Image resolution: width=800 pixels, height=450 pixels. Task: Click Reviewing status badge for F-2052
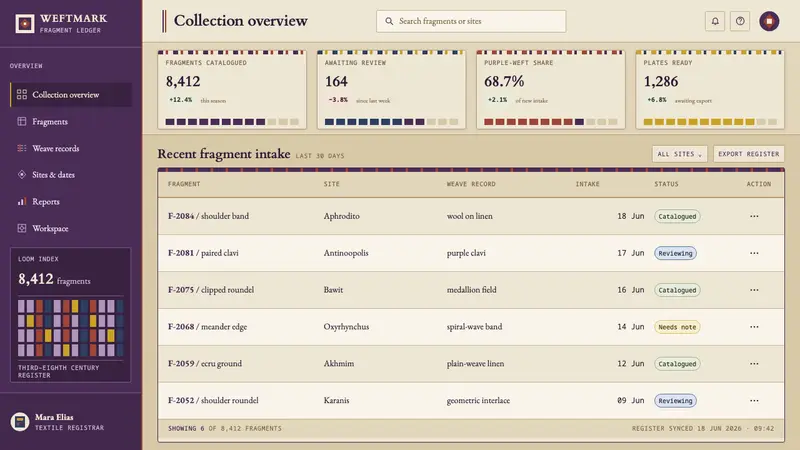(676, 401)
